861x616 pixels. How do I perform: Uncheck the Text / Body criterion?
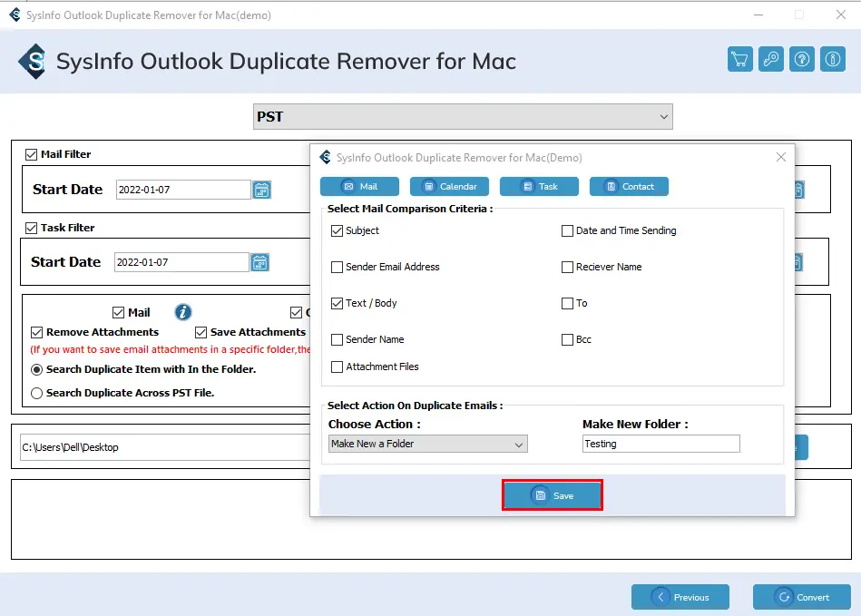coord(338,304)
